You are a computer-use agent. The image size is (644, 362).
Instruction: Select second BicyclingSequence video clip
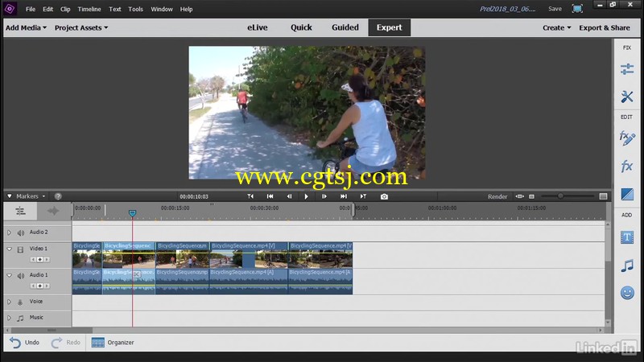pos(129,255)
